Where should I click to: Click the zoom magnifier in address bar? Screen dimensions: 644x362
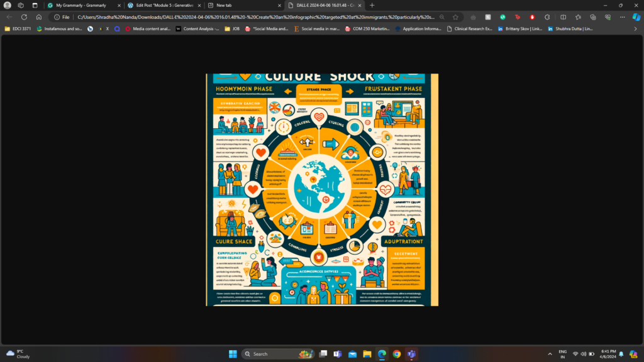click(x=443, y=17)
